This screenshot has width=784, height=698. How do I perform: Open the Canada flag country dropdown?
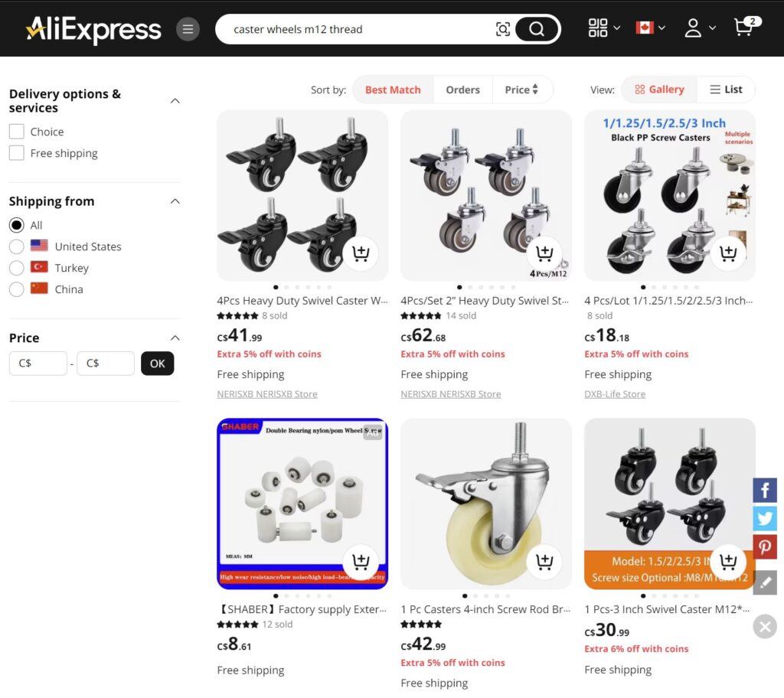[x=650, y=28]
